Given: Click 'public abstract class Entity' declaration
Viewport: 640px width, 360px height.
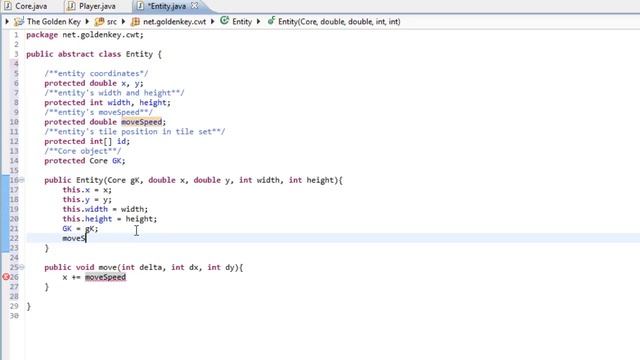Looking at the screenshot, I should 89,54.
